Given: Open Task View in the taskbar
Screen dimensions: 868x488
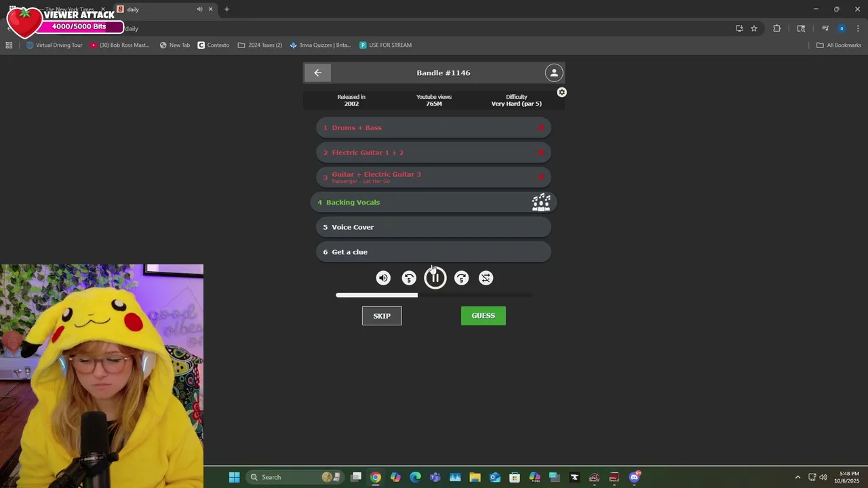Looking at the screenshot, I should (x=356, y=477).
